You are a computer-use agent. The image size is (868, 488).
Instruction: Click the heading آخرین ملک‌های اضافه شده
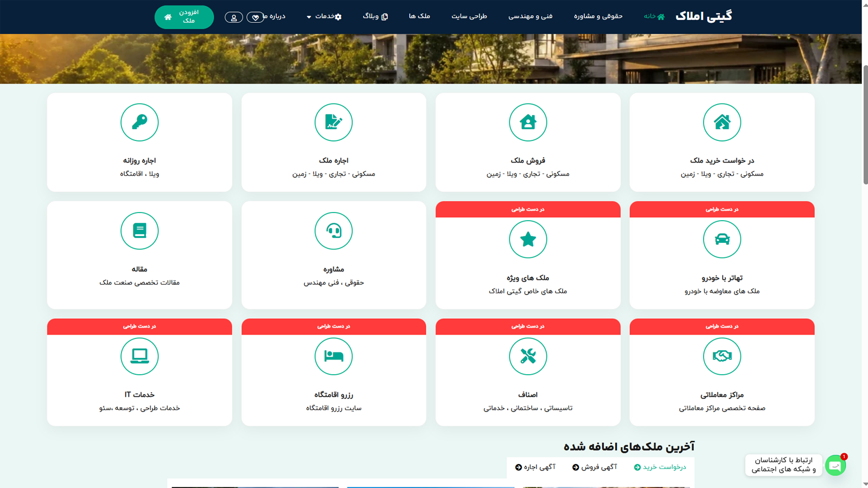pyautogui.click(x=629, y=447)
